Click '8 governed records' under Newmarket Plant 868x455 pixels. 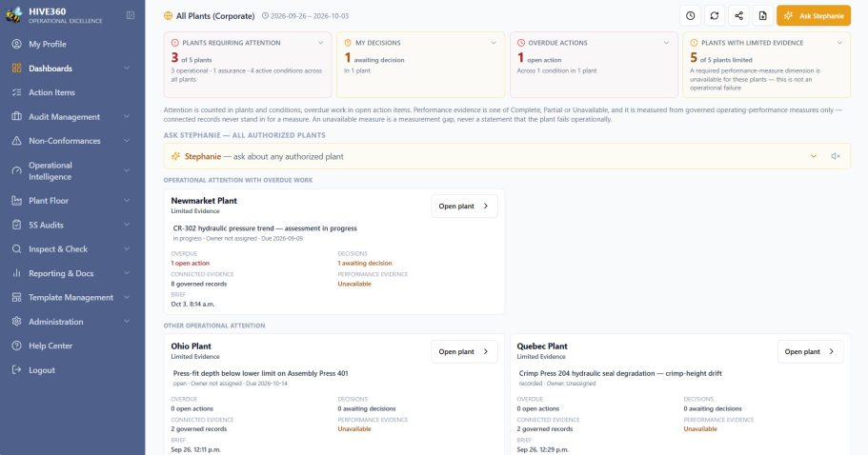[199, 285]
